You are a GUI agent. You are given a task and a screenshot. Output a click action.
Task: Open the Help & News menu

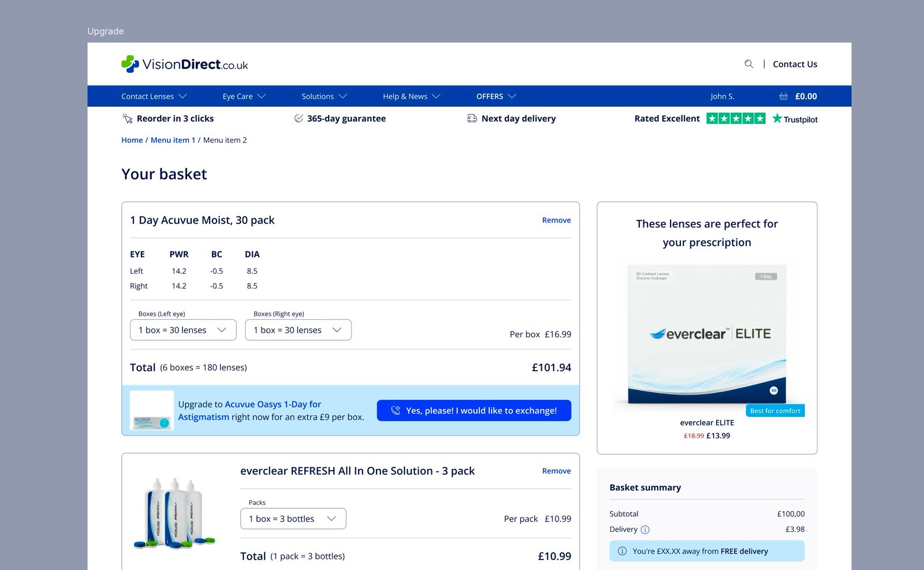coord(411,96)
